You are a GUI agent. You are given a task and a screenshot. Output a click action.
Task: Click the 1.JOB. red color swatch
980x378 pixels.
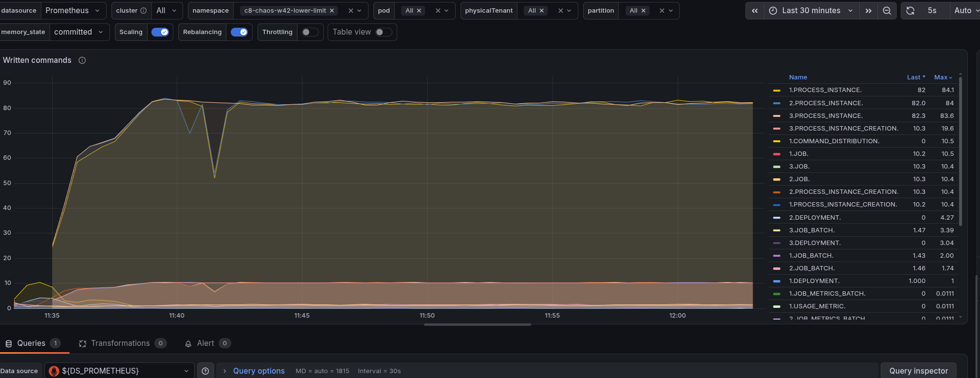point(777,154)
